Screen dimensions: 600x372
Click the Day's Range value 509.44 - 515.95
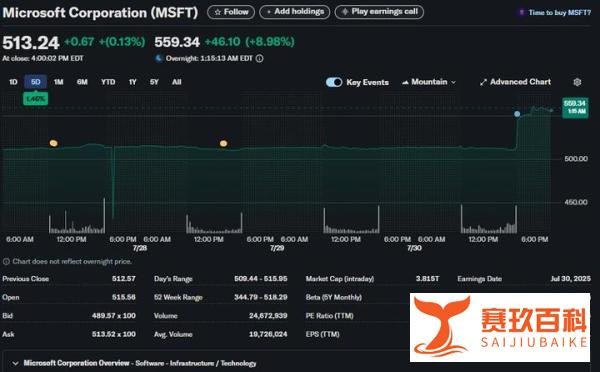point(261,279)
